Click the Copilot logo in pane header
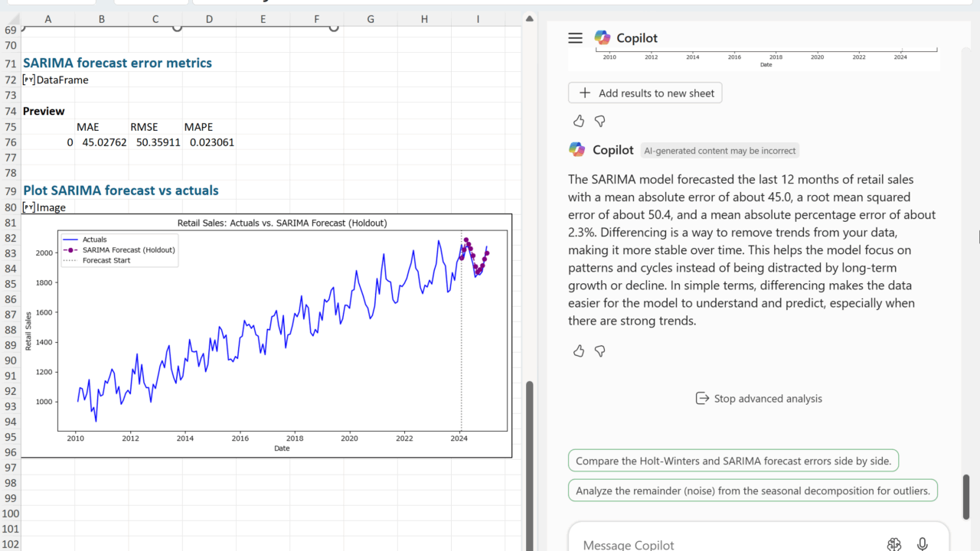This screenshot has height=551, width=980. pyautogui.click(x=603, y=38)
